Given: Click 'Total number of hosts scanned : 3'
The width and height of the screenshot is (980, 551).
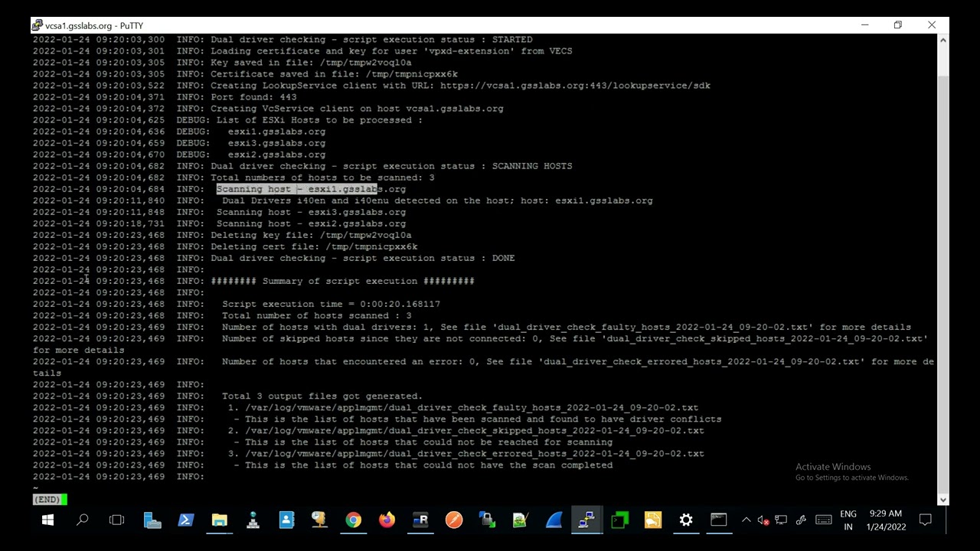Looking at the screenshot, I should [316, 315].
